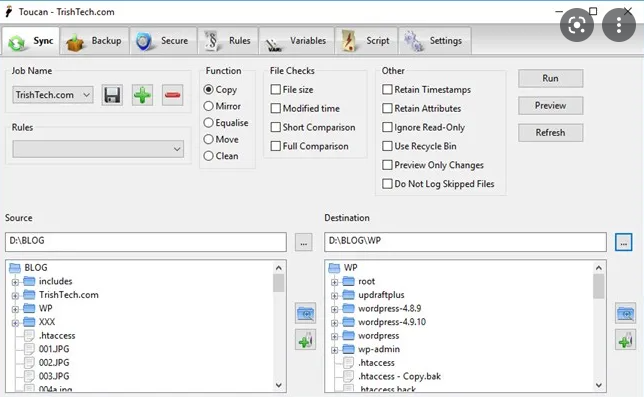The height and width of the screenshot is (397, 644).
Task: Open the three-dot overlay menu
Action: pos(619,25)
